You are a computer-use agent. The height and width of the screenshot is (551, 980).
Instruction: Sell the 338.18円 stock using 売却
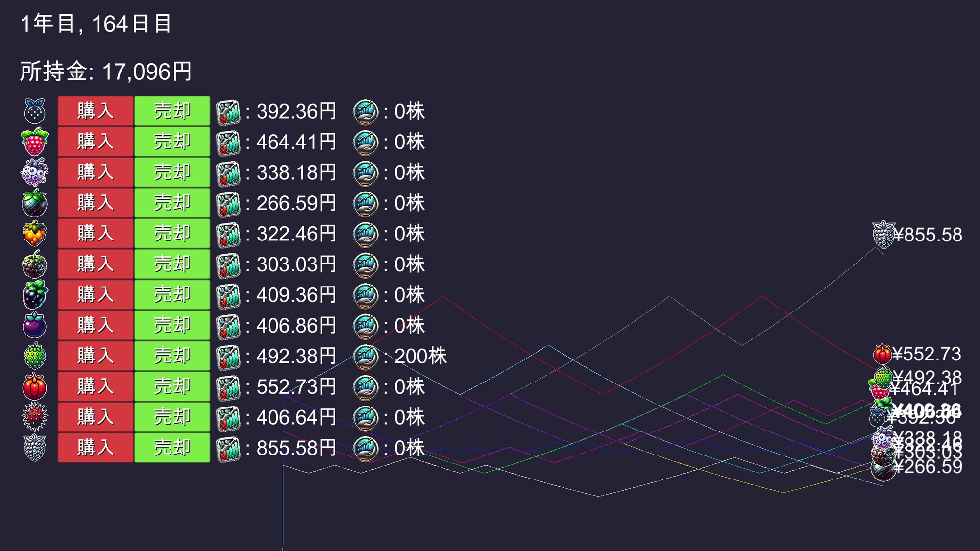point(172,172)
